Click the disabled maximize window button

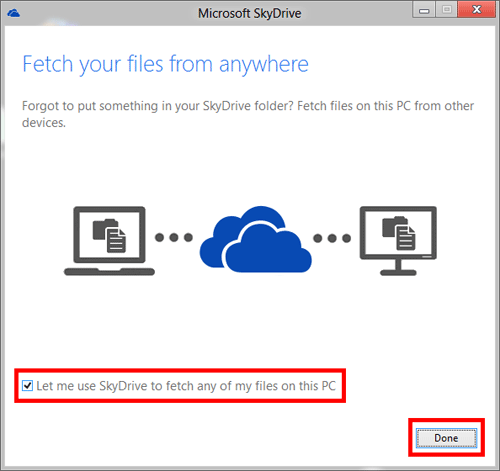tap(447, 10)
